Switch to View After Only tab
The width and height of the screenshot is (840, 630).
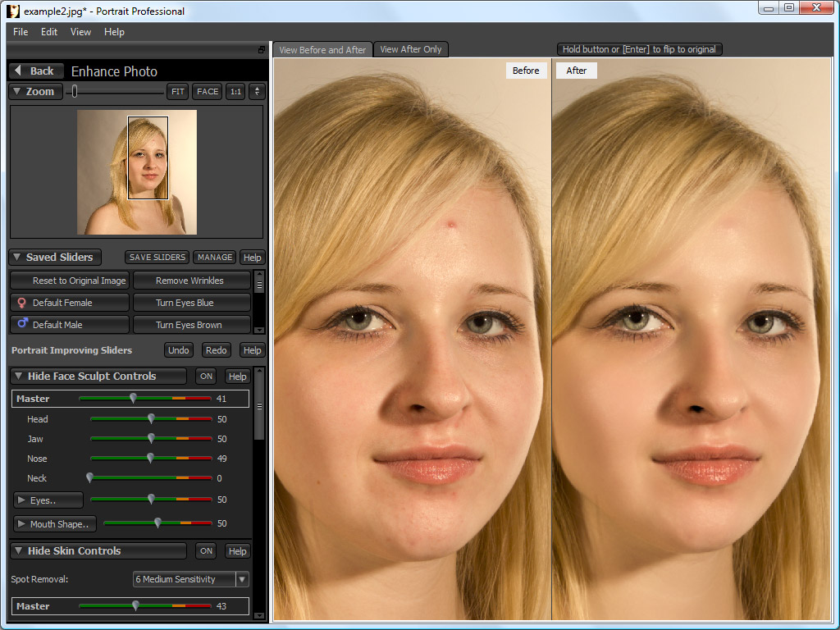(x=410, y=49)
